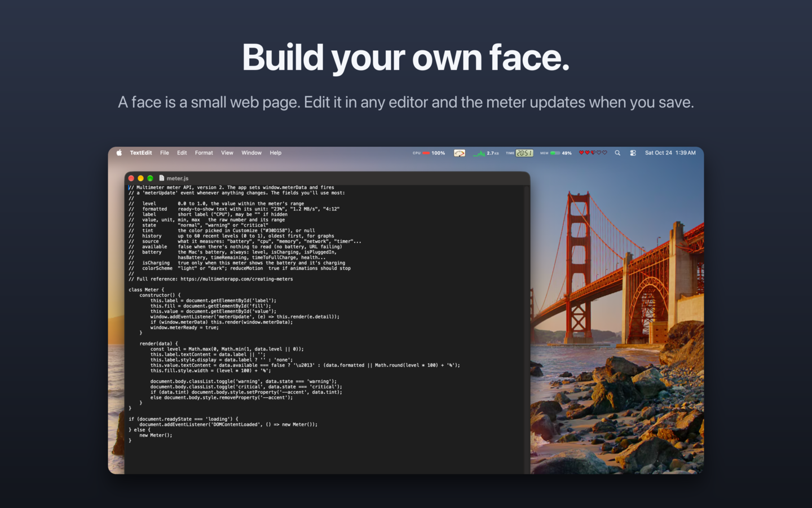
Task: Click the date and time Sat Oct 24
Action: (x=670, y=153)
